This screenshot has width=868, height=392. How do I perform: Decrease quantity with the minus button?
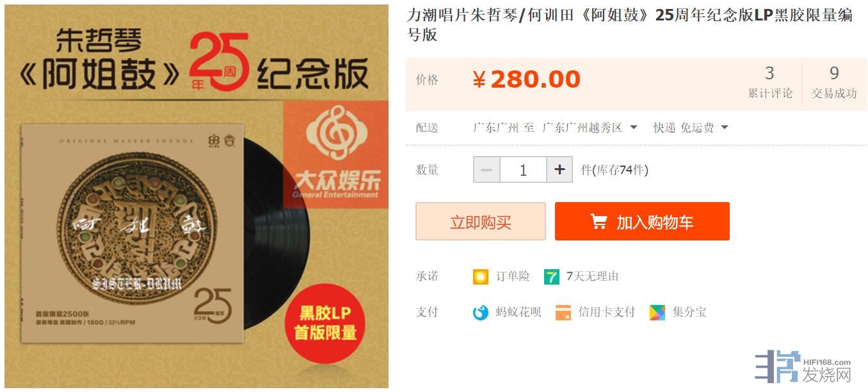click(x=486, y=170)
